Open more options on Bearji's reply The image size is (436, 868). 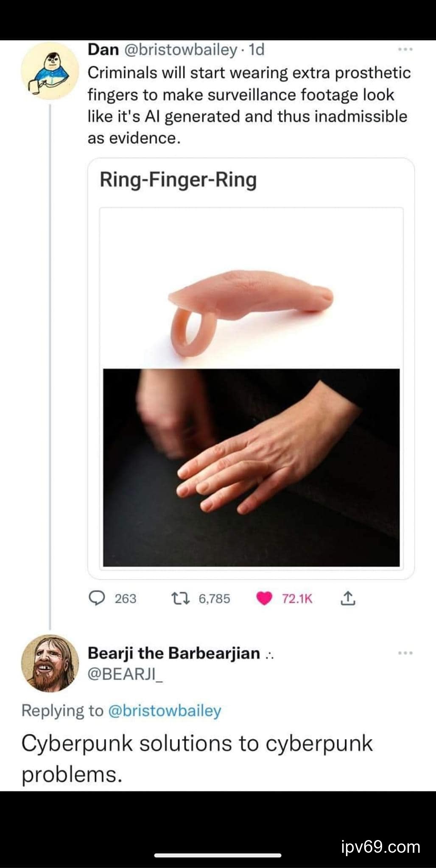tap(405, 653)
